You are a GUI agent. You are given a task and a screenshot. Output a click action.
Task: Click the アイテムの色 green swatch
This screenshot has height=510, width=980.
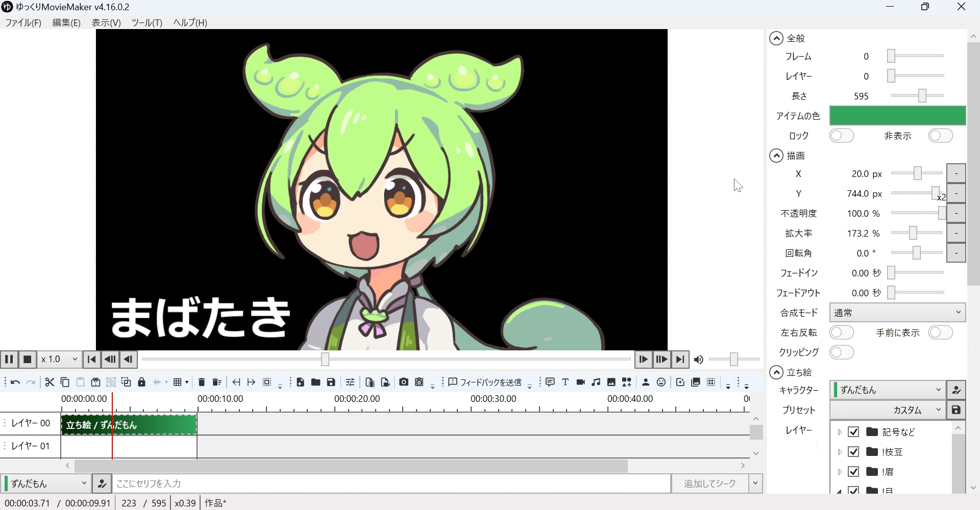[x=897, y=116]
